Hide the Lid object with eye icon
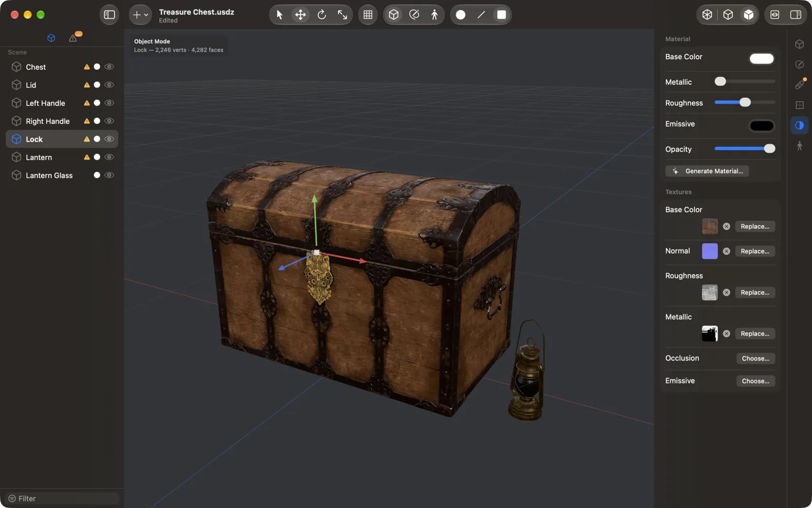The width and height of the screenshot is (812, 508). (109, 85)
